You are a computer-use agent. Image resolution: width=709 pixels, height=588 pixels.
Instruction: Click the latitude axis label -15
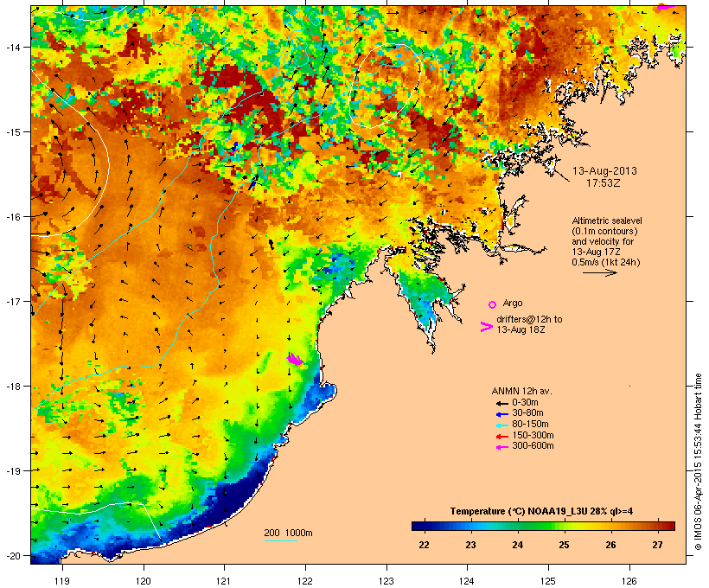pos(12,132)
